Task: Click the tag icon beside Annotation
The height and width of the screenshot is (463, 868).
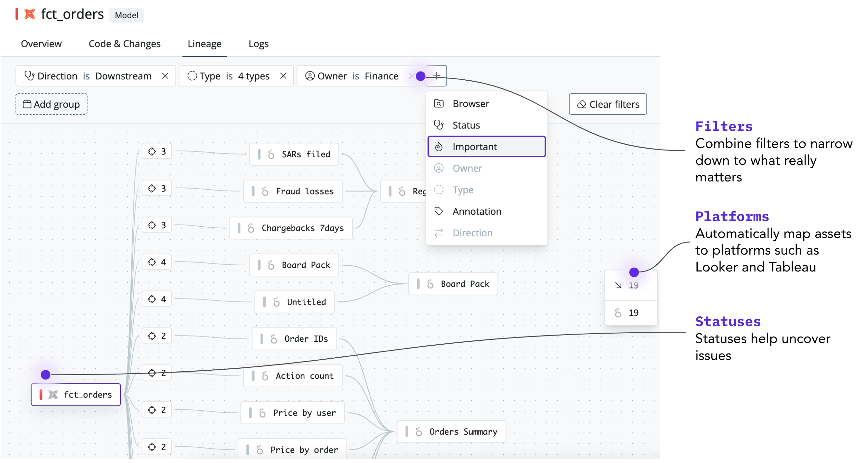Action: click(x=438, y=211)
